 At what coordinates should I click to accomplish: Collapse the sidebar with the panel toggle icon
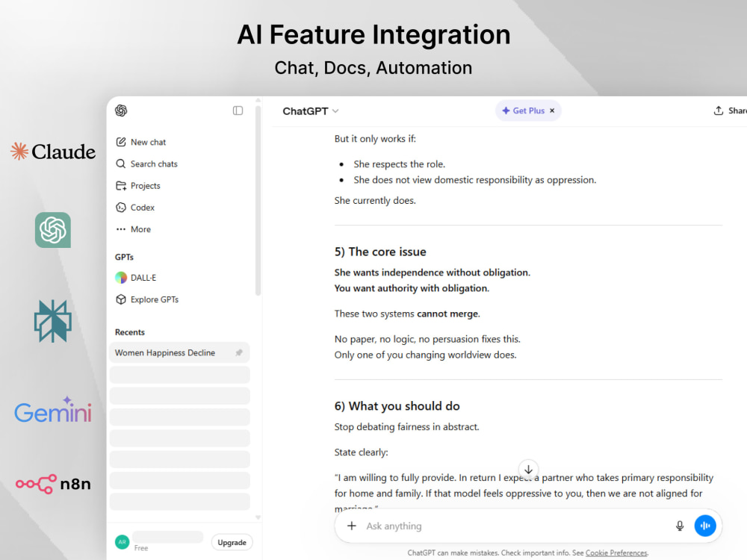click(238, 111)
